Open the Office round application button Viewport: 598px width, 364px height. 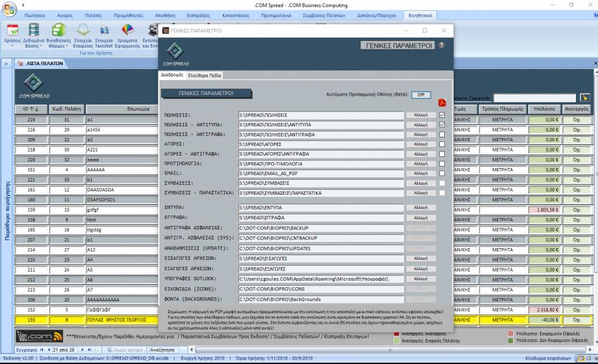click(x=8, y=8)
